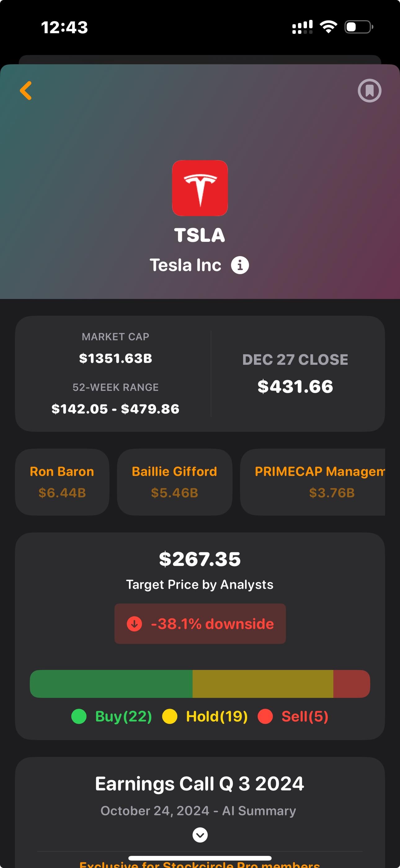Open the PRIMECAP Management holding card
The width and height of the screenshot is (400, 868).
pyautogui.click(x=313, y=482)
